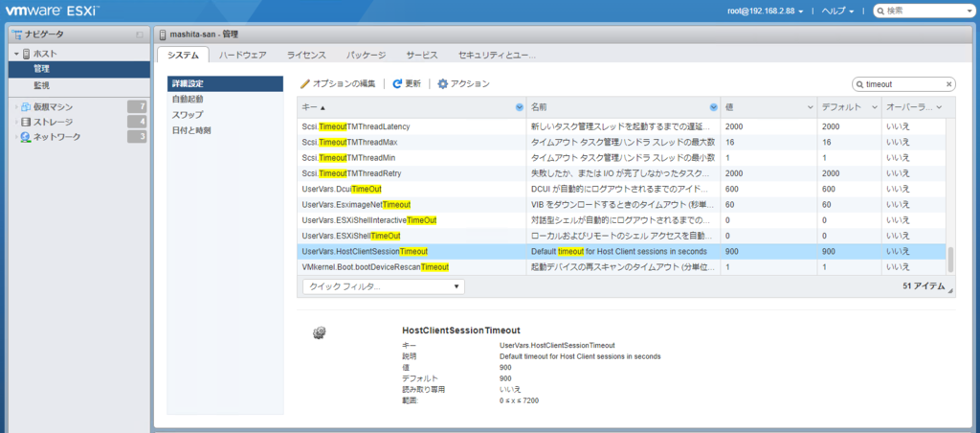The height and width of the screenshot is (433, 980).
Task: Expand the ネットワーク tree node
Action: [x=17, y=137]
